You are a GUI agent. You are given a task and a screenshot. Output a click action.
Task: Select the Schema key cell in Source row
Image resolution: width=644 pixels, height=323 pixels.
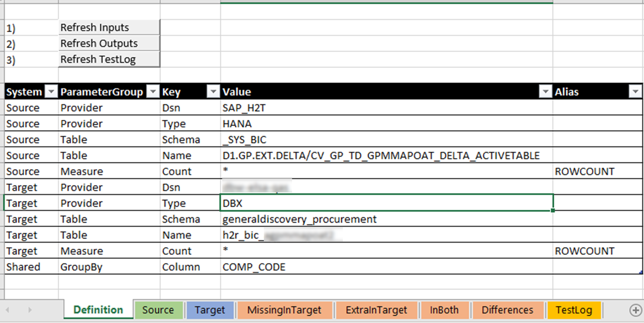coord(190,140)
